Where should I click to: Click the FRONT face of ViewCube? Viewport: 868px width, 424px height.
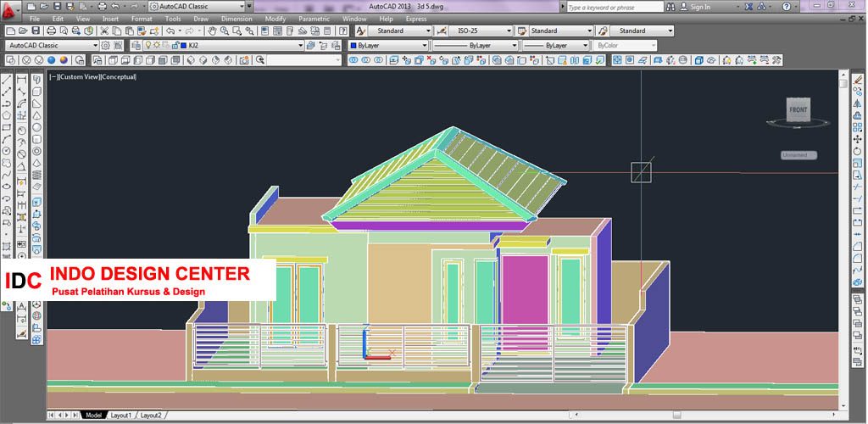(798, 109)
